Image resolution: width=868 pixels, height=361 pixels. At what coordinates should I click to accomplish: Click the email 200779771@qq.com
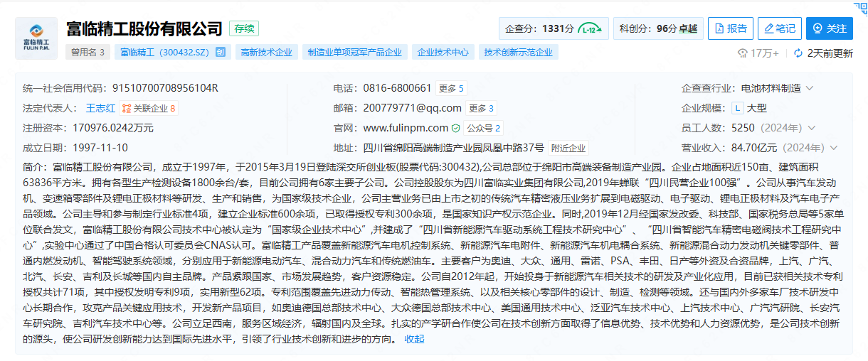pos(412,108)
